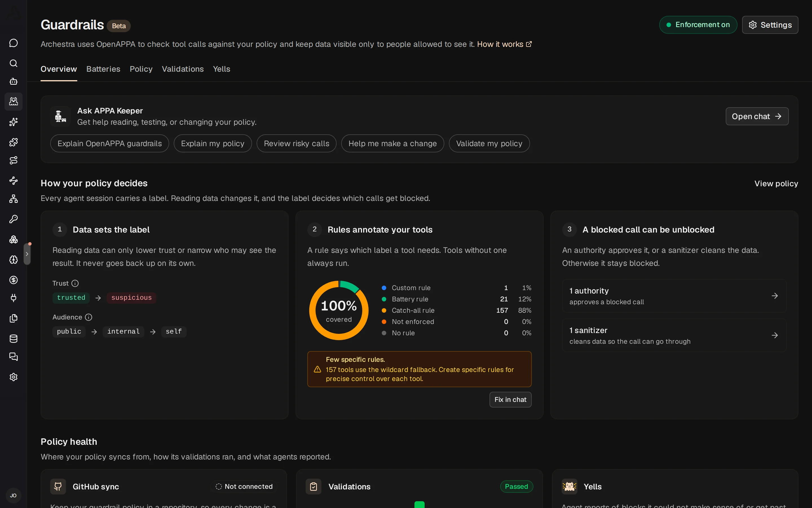
Task: Click the hierarchy network sidebar icon
Action: tap(14, 199)
